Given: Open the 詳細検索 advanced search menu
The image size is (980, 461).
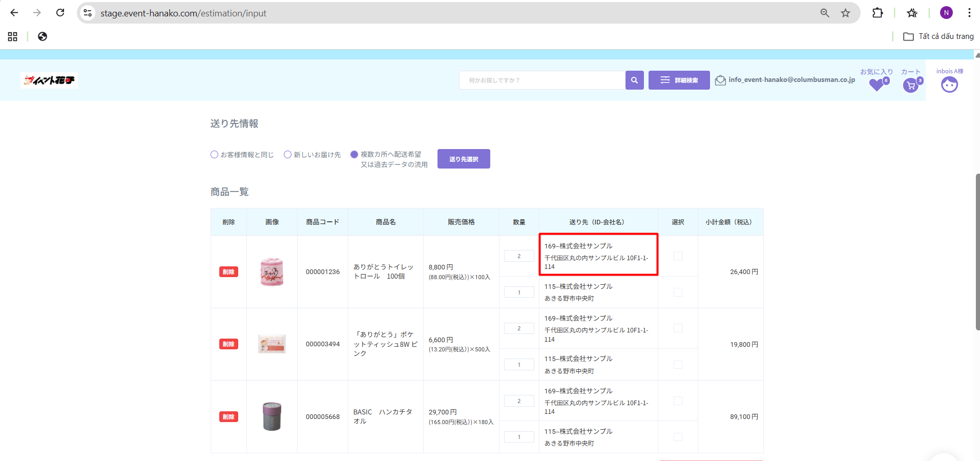Looking at the screenshot, I should (679, 80).
